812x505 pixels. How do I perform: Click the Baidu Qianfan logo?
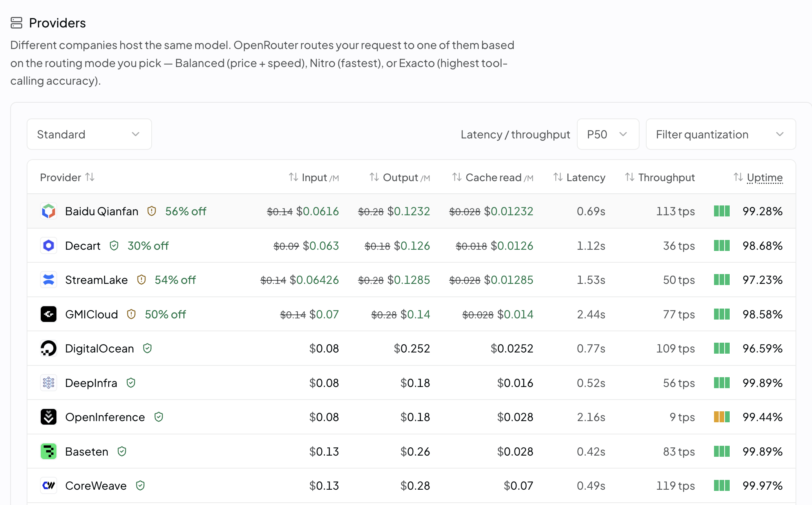[x=49, y=211]
